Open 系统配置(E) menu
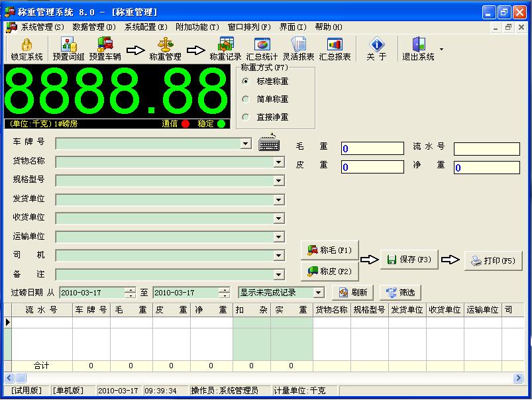This screenshot has height=400, width=532. tap(146, 27)
